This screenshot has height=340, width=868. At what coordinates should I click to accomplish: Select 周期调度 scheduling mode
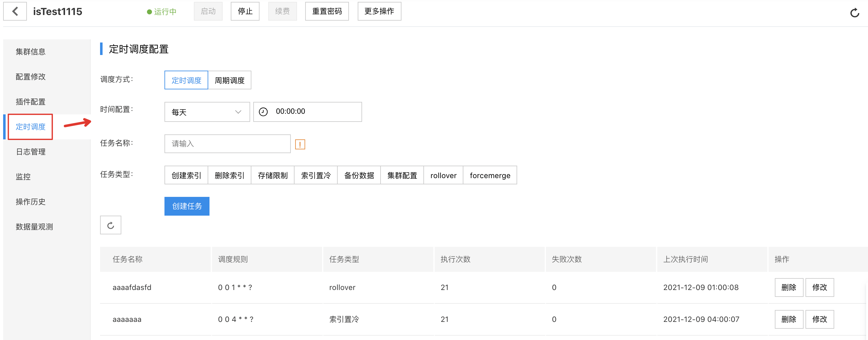tap(230, 80)
